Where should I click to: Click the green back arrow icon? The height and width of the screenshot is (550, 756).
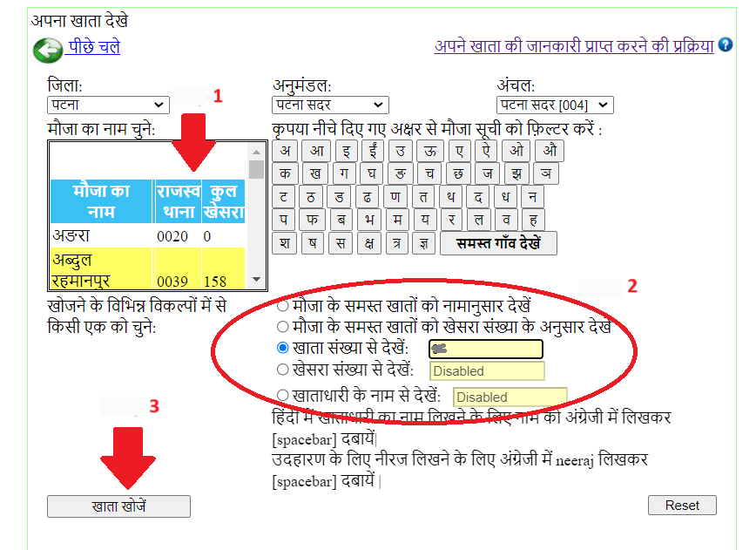pyautogui.click(x=48, y=50)
